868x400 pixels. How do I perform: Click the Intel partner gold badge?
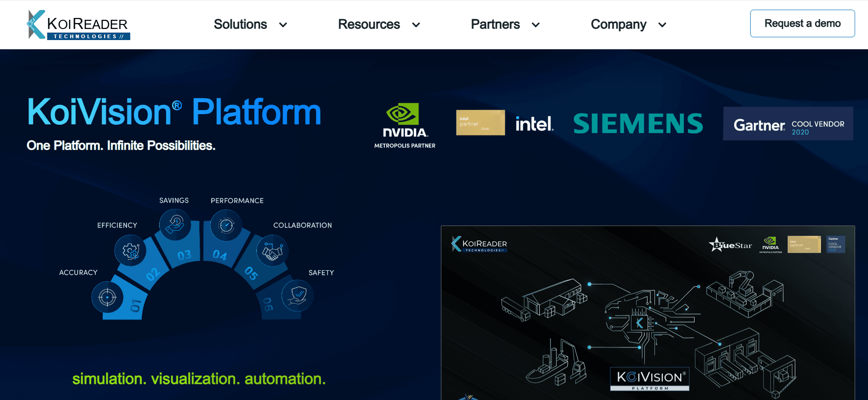click(x=480, y=122)
